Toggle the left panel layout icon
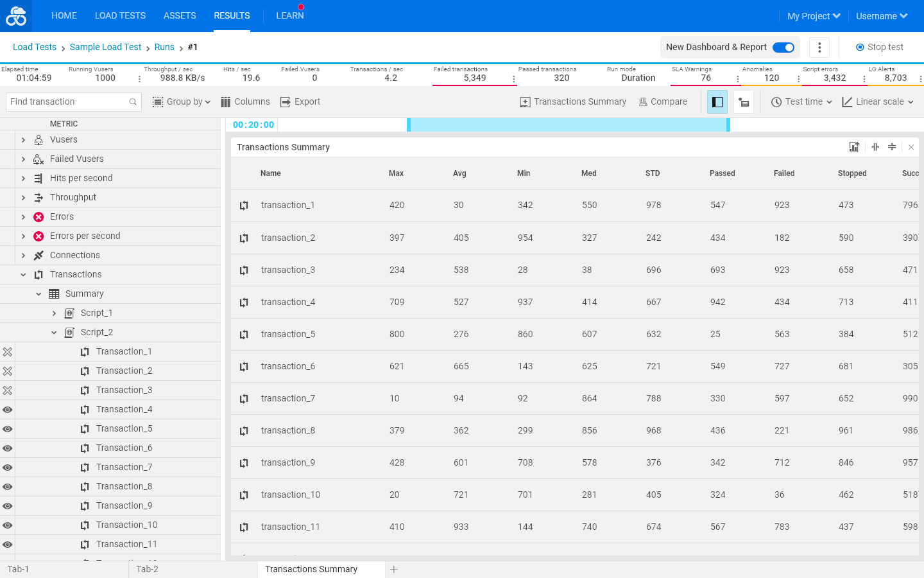Screen dimensions: 924x578 [x=717, y=102]
